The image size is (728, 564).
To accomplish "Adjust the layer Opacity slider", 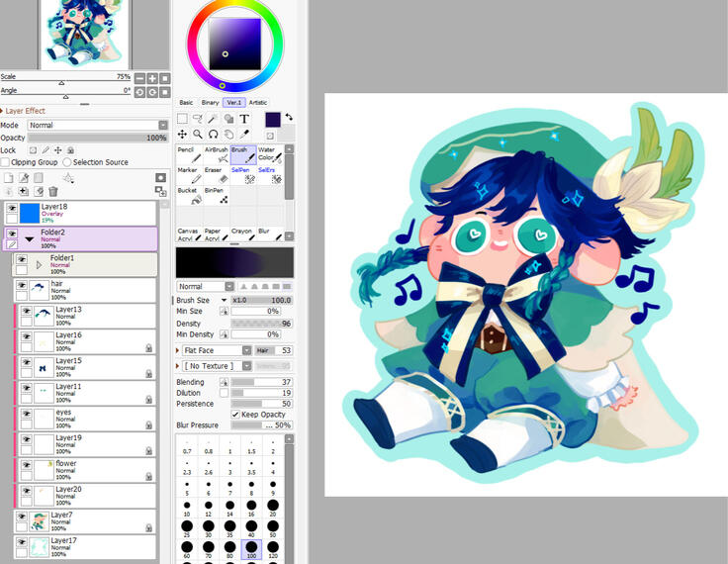I will 98,138.
